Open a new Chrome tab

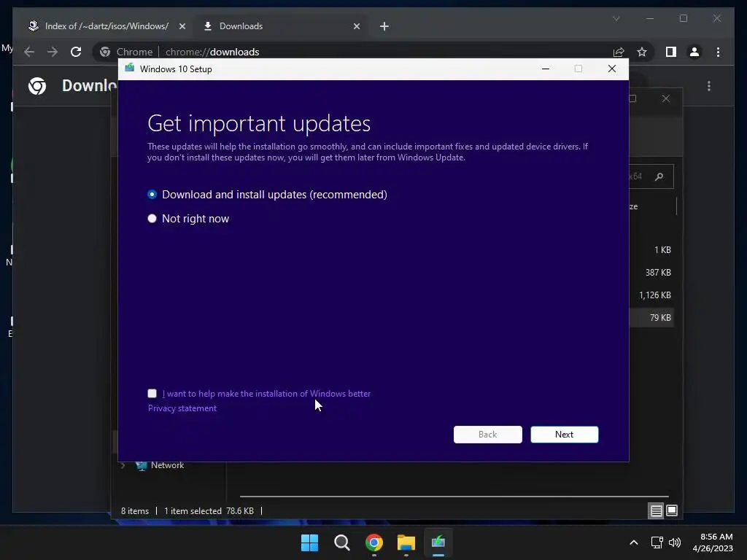[x=384, y=26]
